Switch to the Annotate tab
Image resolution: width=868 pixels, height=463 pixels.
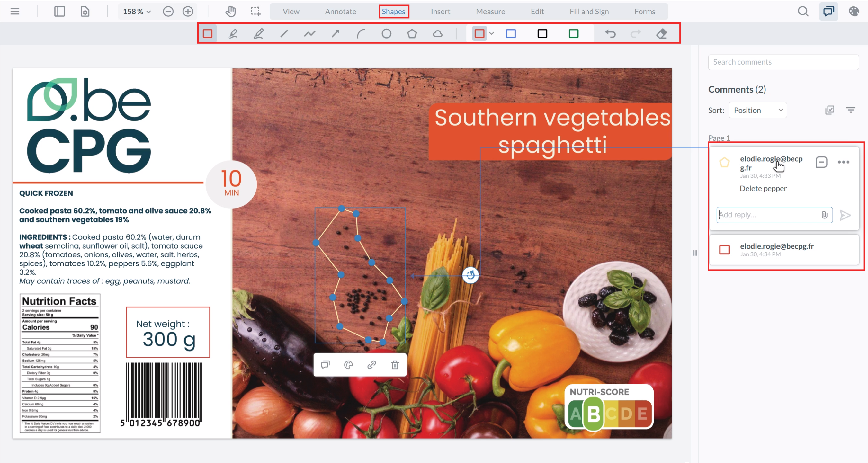click(x=340, y=12)
